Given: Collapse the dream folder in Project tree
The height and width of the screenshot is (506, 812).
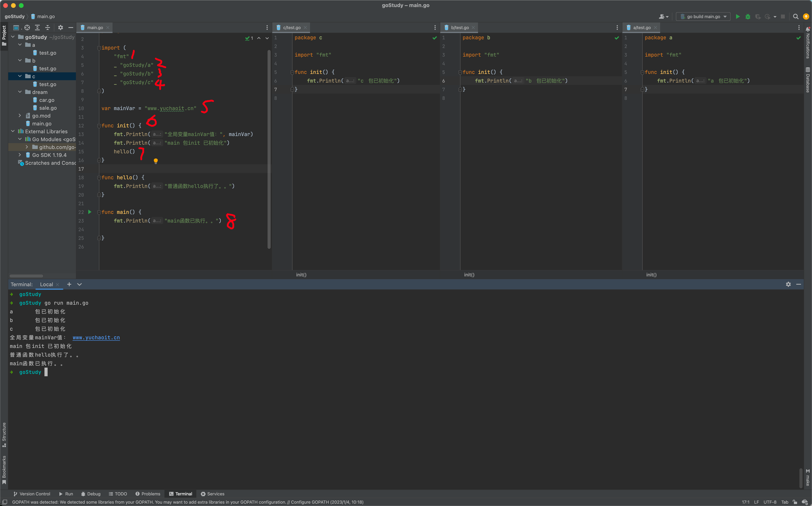Looking at the screenshot, I should 20,92.
